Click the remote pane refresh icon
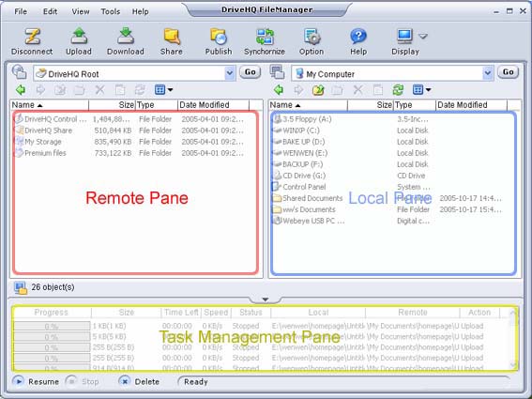The width and height of the screenshot is (532, 399). pos(140,90)
